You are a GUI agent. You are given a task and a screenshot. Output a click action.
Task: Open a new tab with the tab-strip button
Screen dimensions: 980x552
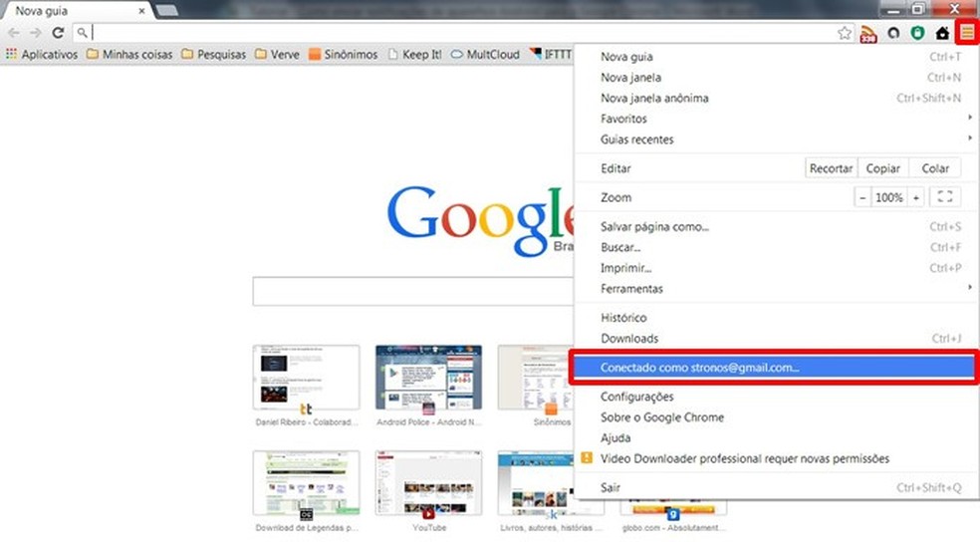(166, 10)
